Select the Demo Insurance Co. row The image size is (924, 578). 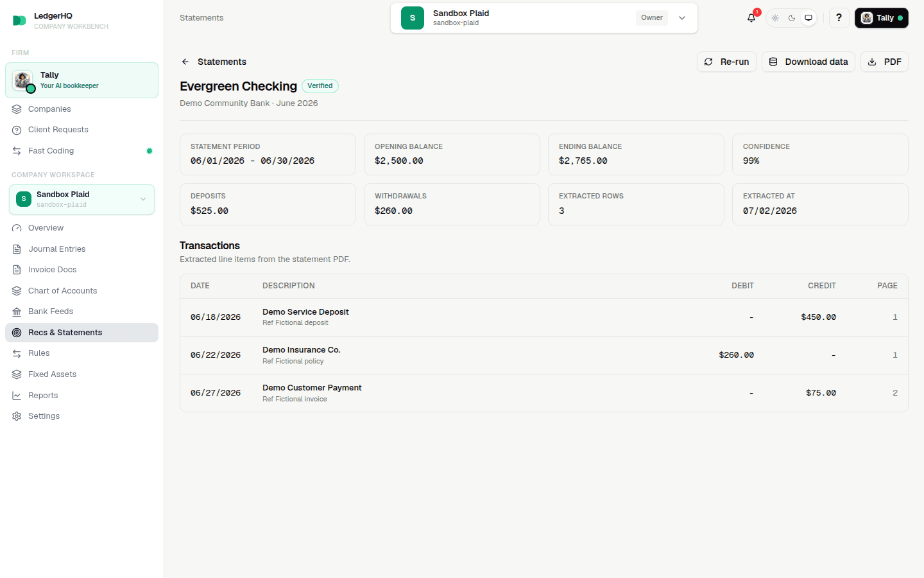click(544, 355)
